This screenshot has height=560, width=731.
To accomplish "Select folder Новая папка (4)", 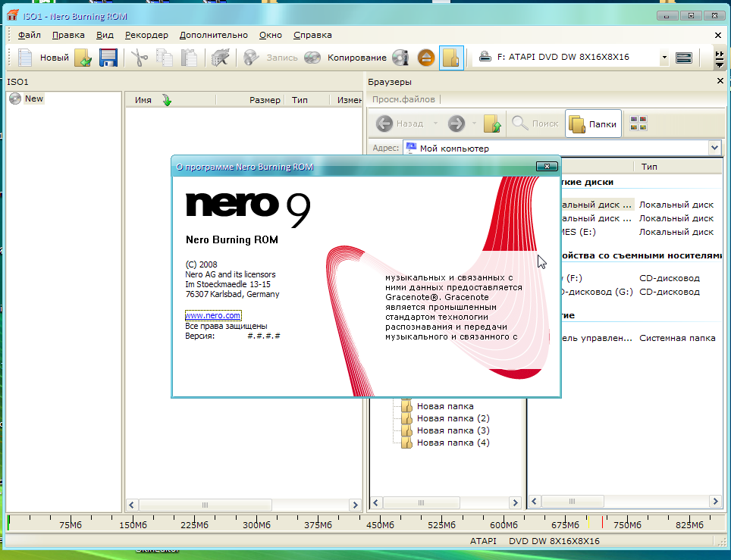I will (x=453, y=443).
